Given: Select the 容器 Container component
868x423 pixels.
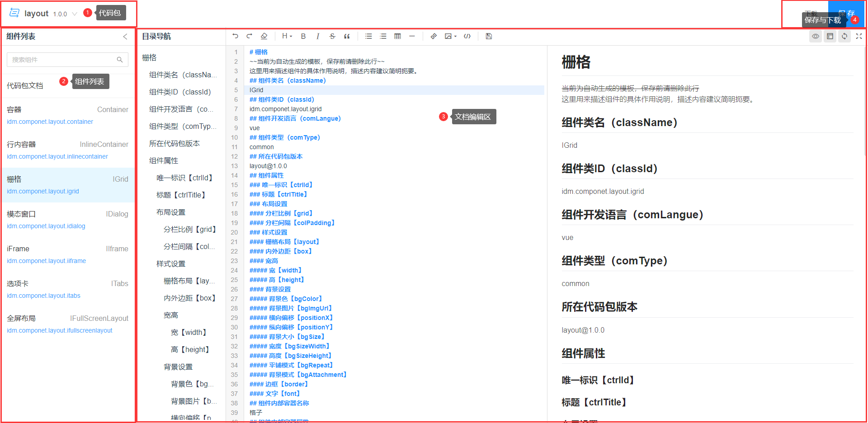Looking at the screenshot, I should coord(67,115).
